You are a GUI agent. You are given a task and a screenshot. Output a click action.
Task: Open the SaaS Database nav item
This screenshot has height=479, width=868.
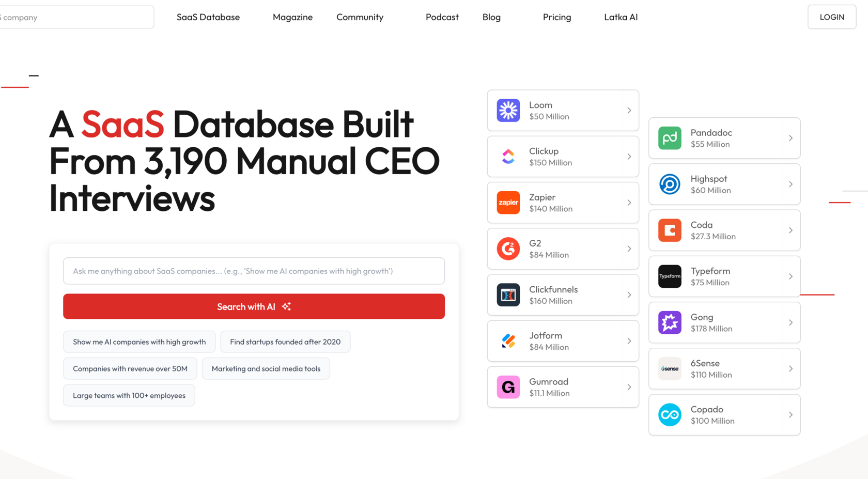(x=208, y=17)
